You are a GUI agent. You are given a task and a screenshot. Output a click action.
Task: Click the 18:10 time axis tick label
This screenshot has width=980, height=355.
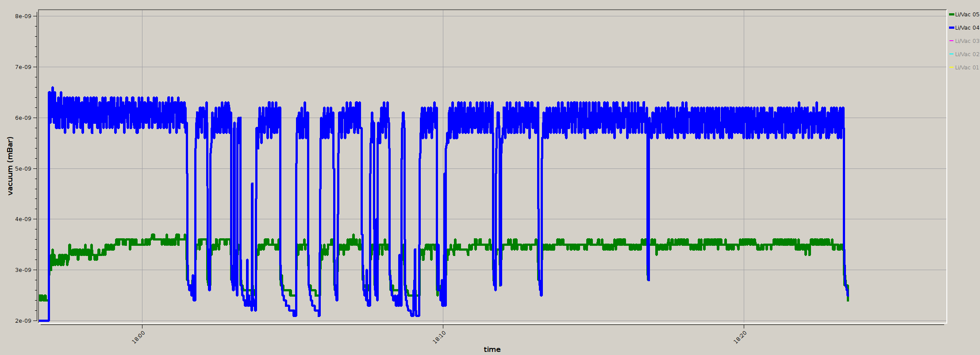[x=440, y=337]
